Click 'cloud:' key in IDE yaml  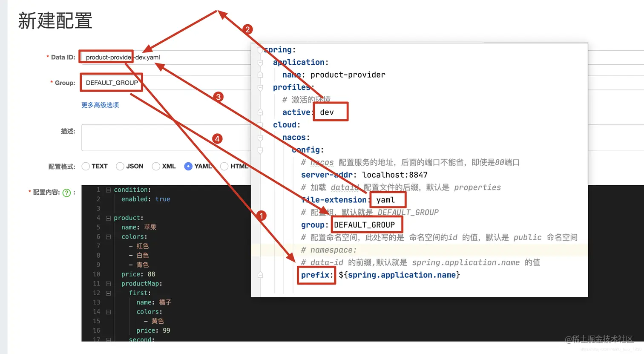pos(287,125)
